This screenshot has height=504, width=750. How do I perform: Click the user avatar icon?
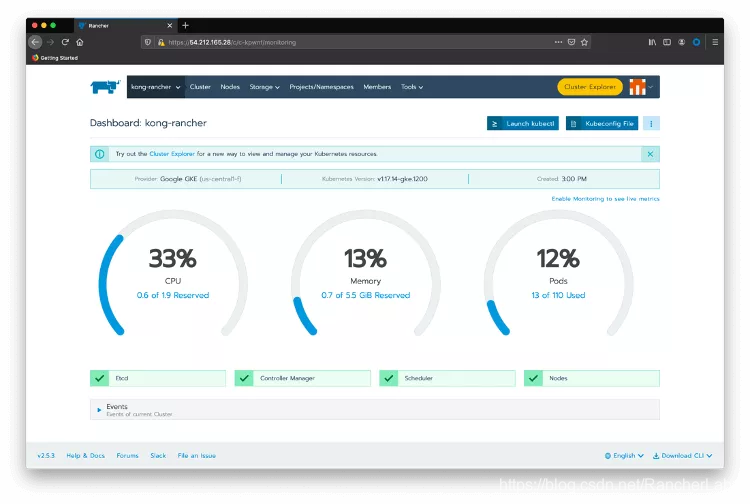coord(637,87)
